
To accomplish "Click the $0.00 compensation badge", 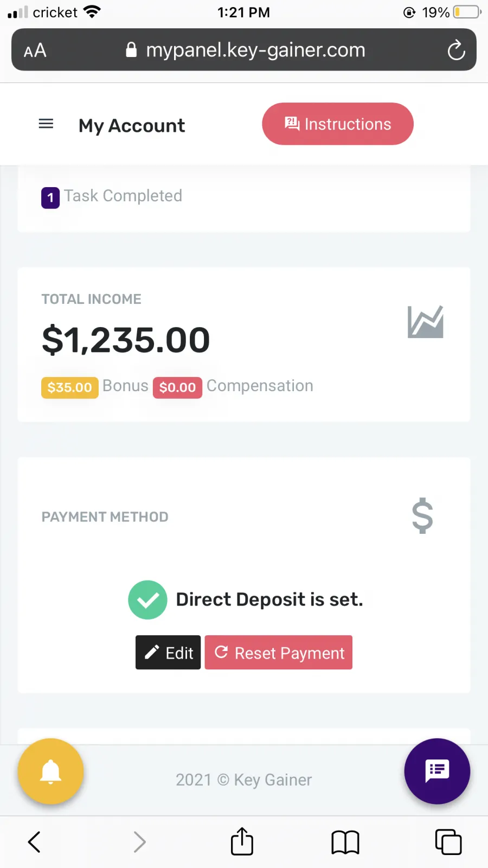I will [177, 387].
